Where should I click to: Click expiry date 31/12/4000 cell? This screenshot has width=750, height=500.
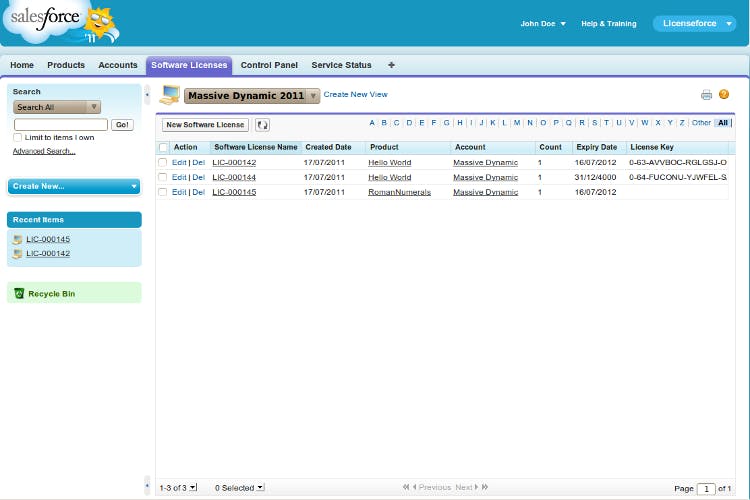pyautogui.click(x=595, y=178)
